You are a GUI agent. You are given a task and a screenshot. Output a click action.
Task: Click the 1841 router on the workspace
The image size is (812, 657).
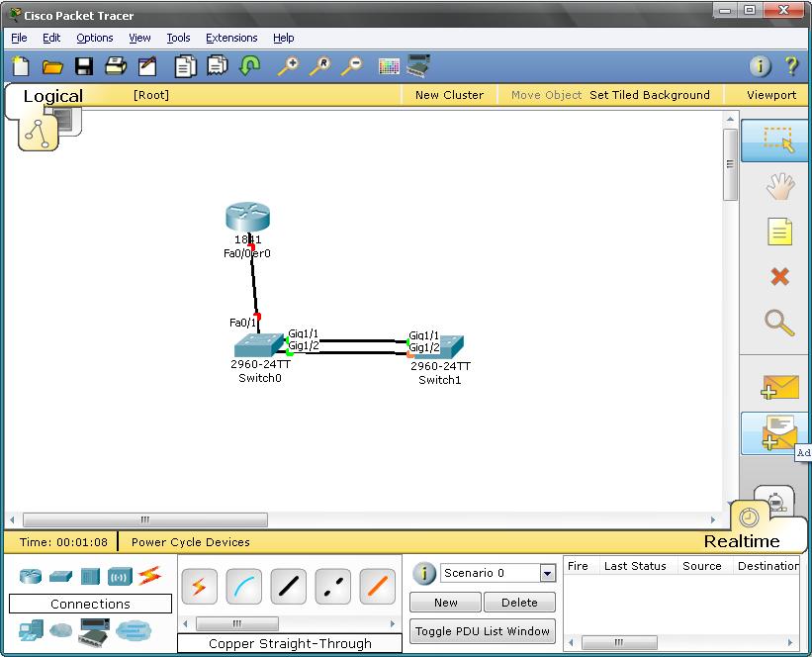tap(247, 217)
